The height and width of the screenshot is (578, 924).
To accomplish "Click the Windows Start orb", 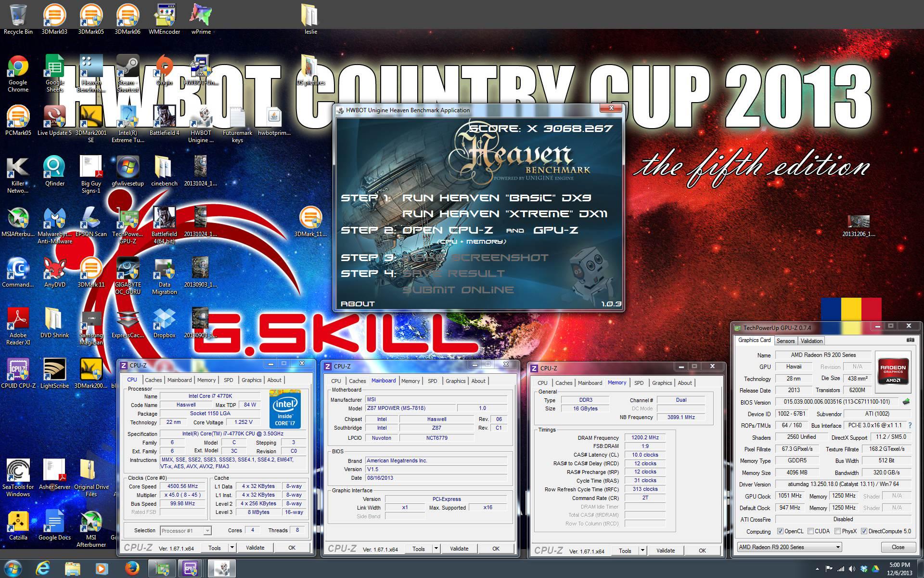I will 13,568.
